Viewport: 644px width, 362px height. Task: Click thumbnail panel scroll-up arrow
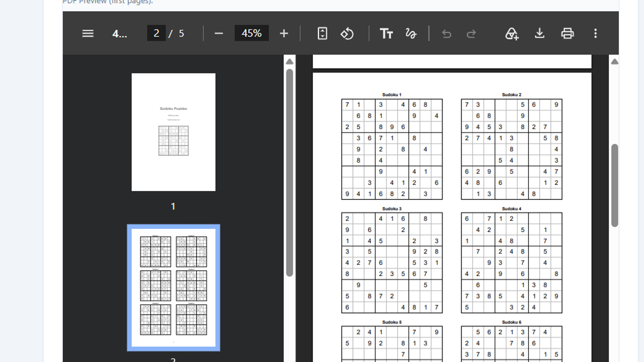coord(290,62)
